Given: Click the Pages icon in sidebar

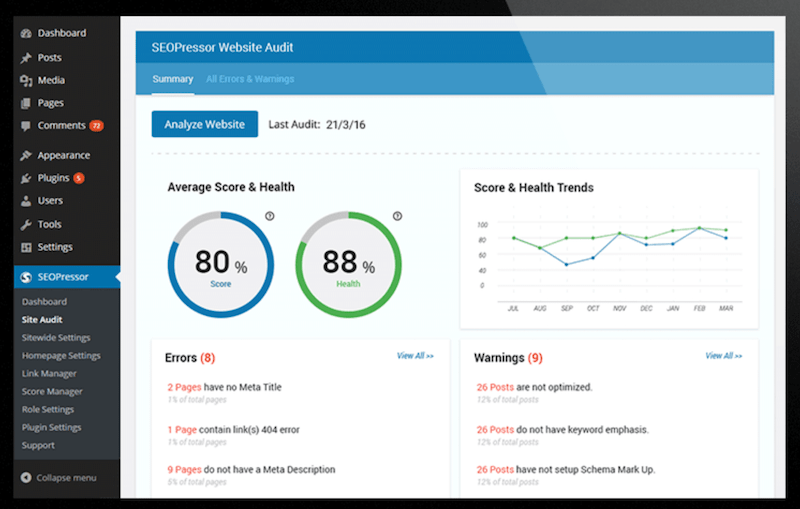Looking at the screenshot, I should (x=26, y=104).
